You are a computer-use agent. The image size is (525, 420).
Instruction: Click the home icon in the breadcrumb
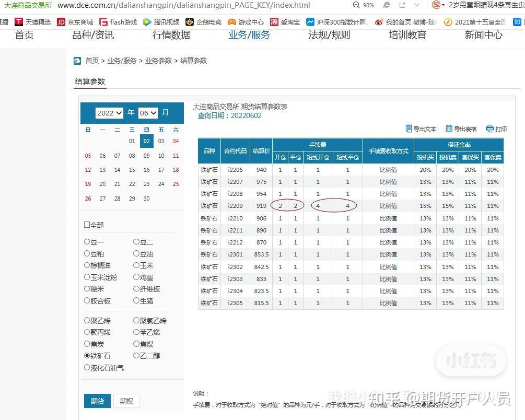pos(77,61)
